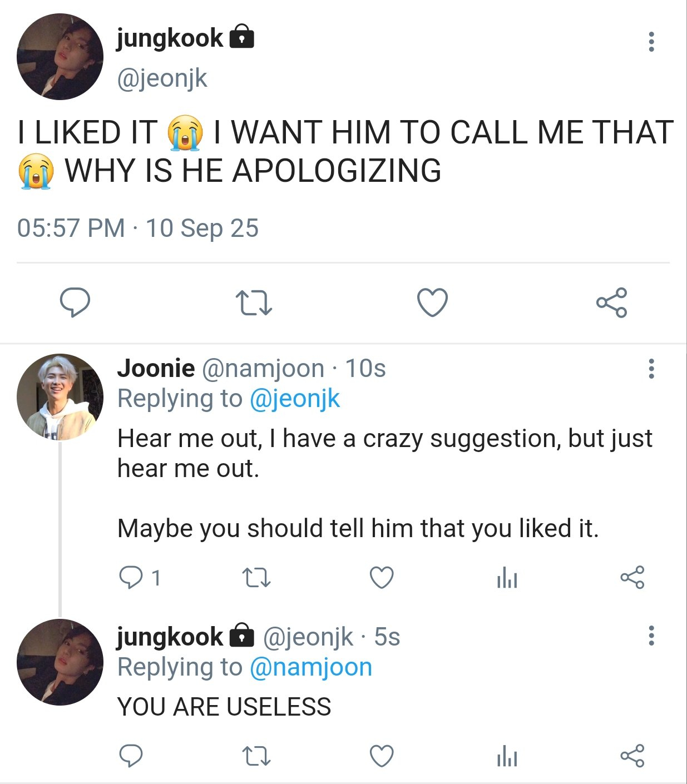This screenshot has width=687, height=784.
Task: Like Joonie's reply tweet
Action: (x=382, y=578)
